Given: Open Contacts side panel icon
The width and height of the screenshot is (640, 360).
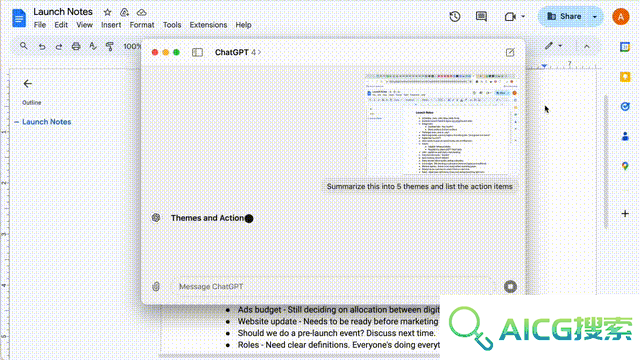Looking at the screenshot, I should 625,136.
